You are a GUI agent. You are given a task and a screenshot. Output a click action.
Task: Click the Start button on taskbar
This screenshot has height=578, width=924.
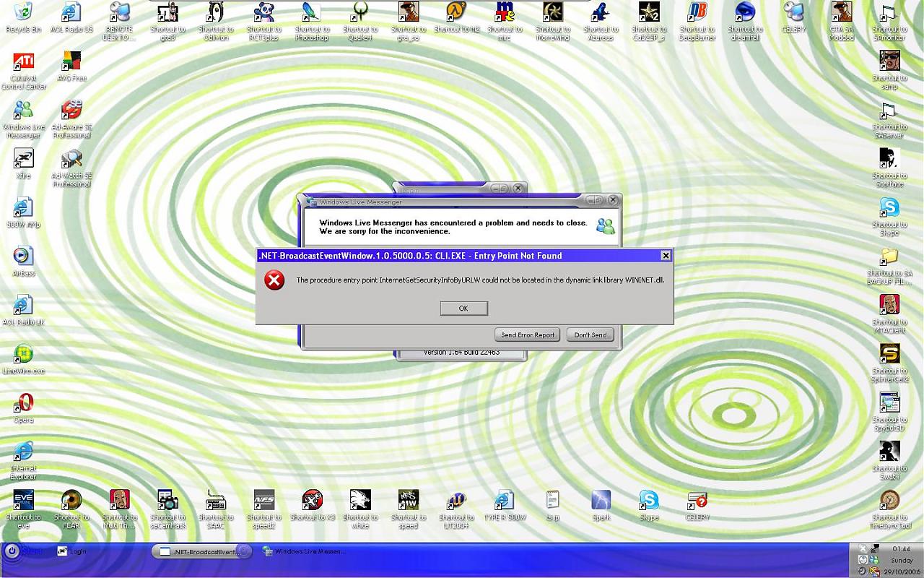(23, 551)
